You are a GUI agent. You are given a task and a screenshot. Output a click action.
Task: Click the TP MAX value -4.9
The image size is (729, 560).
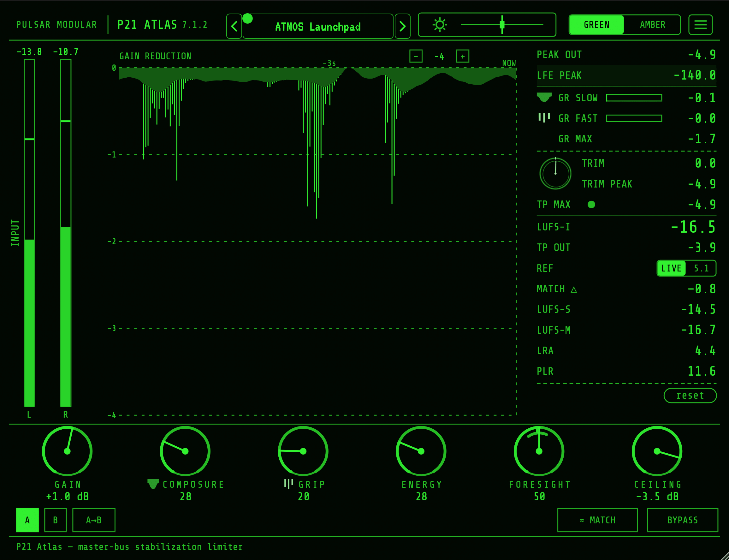[x=702, y=204]
